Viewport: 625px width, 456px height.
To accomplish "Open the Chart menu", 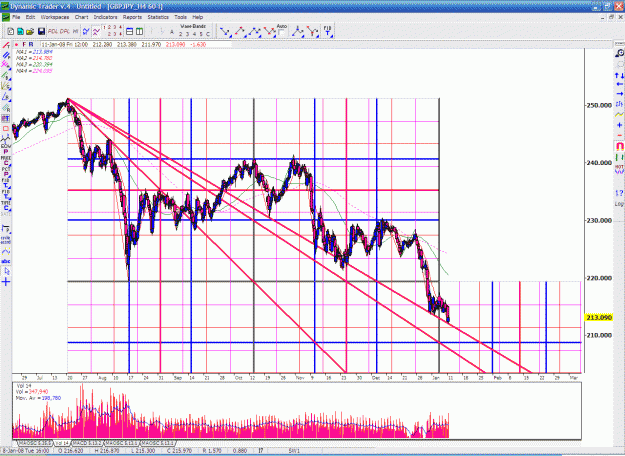I will [x=81, y=17].
